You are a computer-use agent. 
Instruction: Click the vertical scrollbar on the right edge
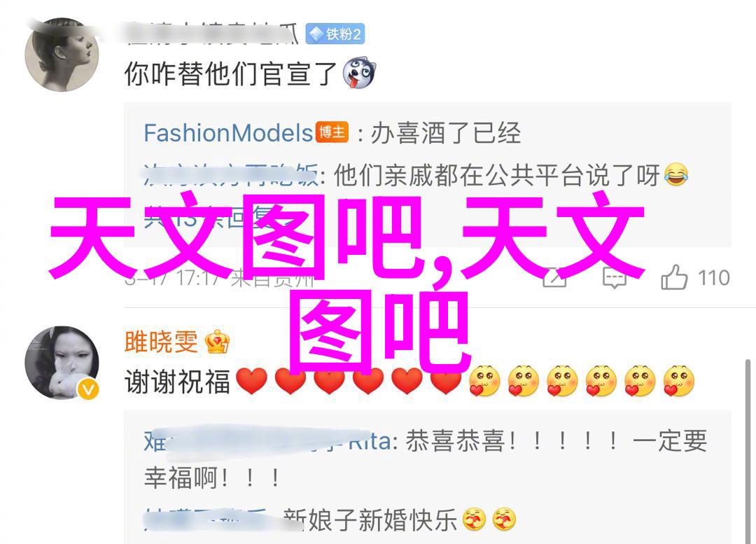click(748, 451)
